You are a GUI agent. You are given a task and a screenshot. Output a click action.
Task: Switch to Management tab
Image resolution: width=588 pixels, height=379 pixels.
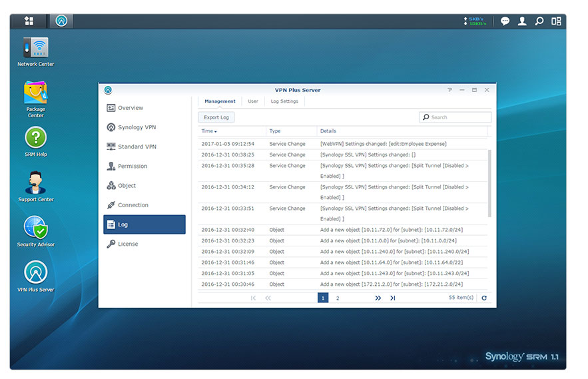220,101
